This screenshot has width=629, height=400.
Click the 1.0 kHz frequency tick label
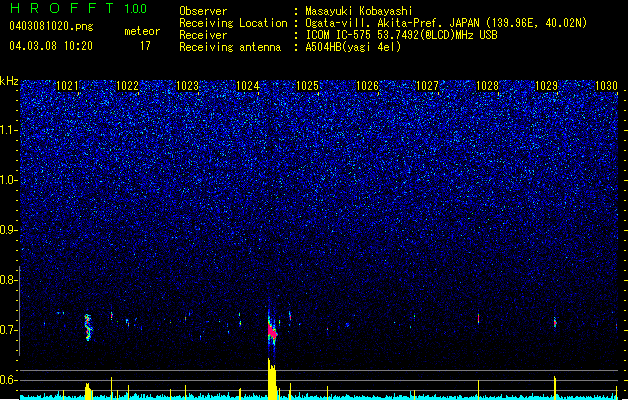[9, 180]
